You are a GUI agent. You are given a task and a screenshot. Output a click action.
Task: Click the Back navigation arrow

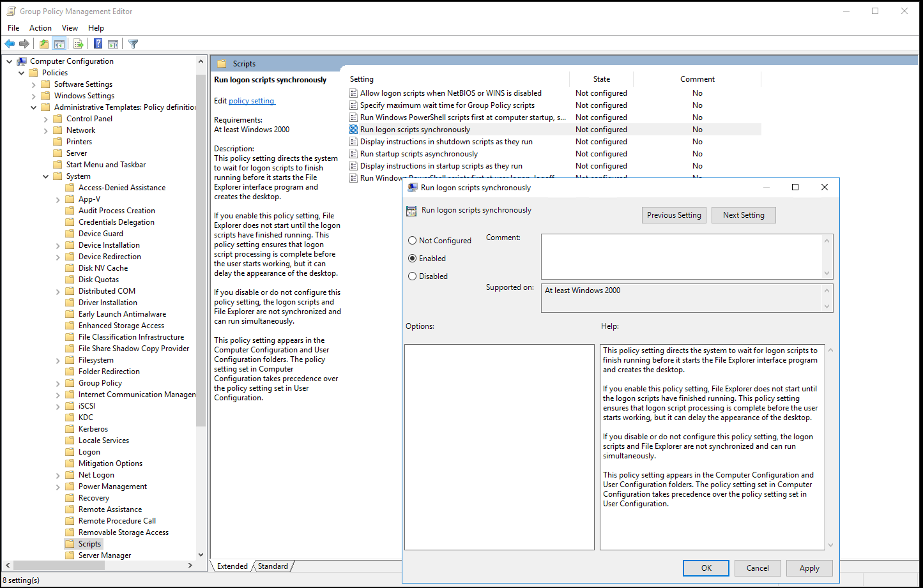[x=10, y=43]
